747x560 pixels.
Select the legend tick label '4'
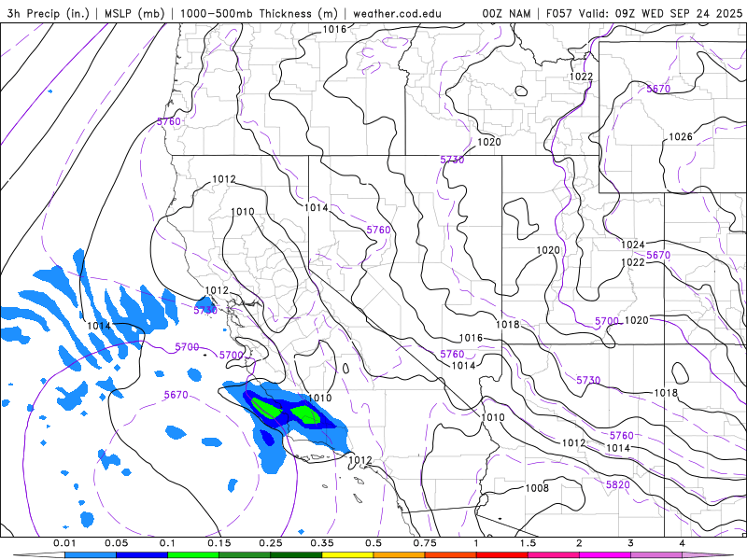click(x=683, y=543)
